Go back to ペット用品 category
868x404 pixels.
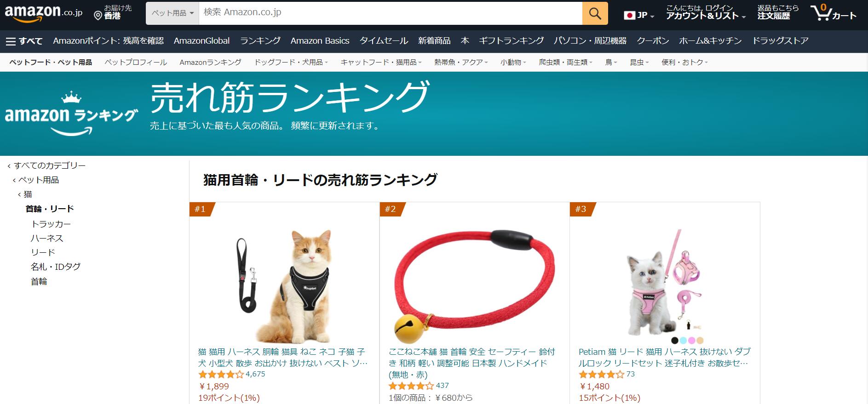(38, 180)
